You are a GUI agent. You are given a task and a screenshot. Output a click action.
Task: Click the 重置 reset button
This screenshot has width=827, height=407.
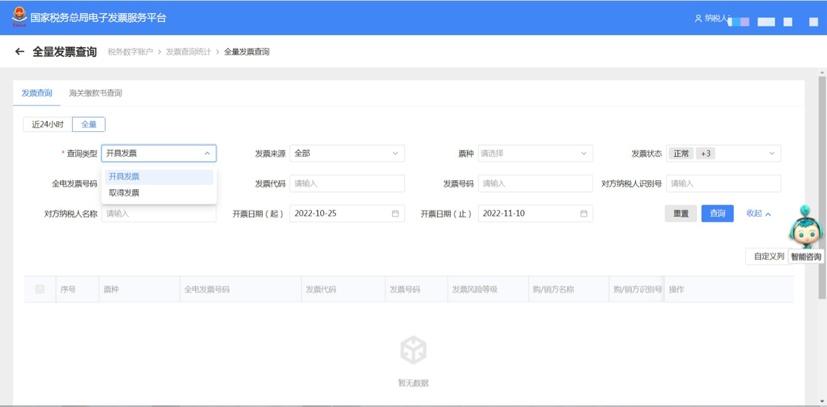click(680, 213)
